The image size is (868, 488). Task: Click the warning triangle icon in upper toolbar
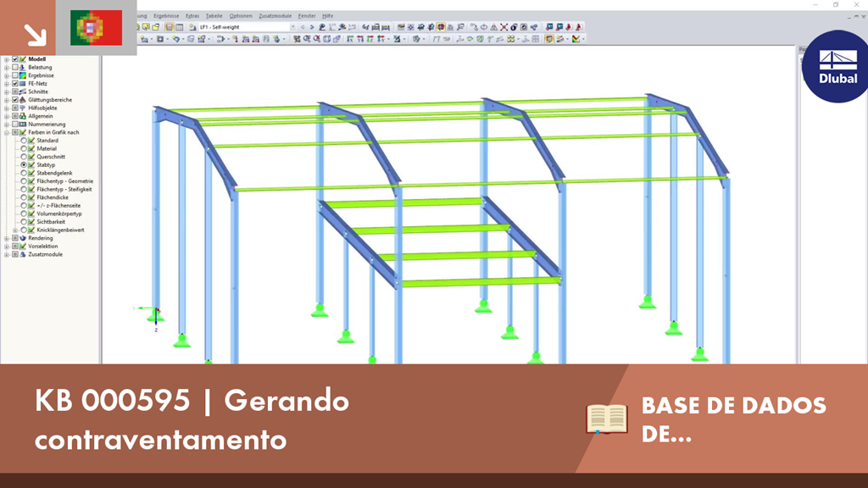[494, 27]
